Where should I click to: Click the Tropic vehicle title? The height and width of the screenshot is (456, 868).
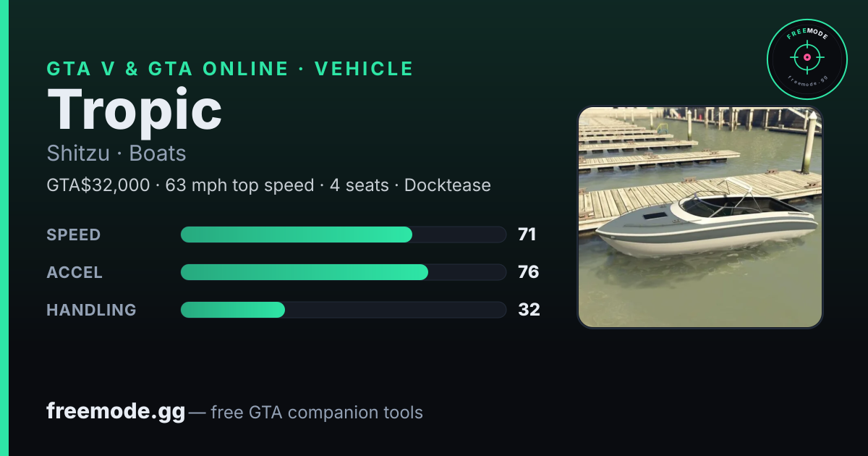click(x=135, y=110)
